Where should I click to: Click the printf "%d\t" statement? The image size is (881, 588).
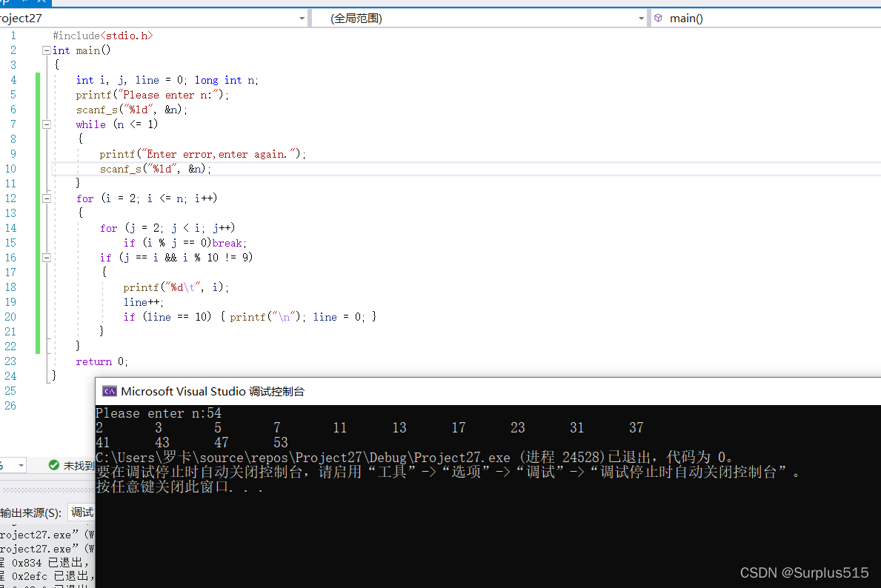pos(176,287)
